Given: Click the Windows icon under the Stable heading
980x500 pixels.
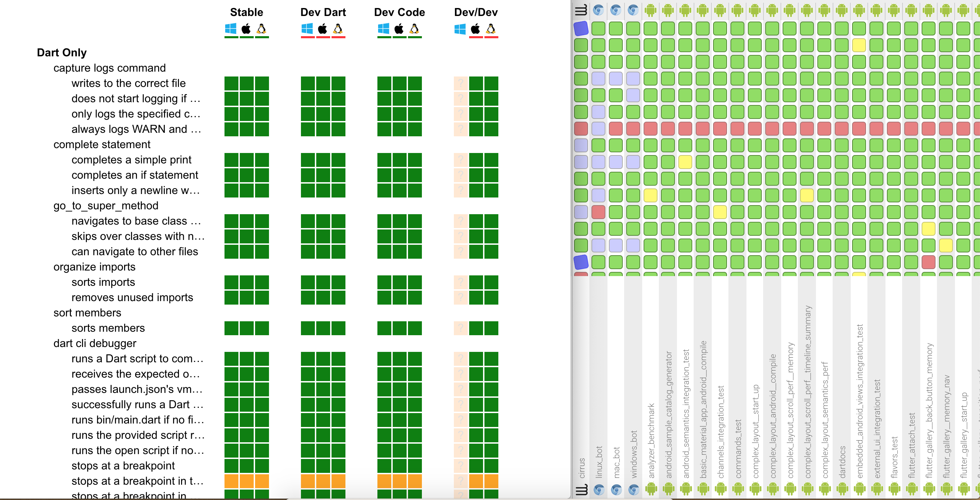Looking at the screenshot, I should (231, 29).
